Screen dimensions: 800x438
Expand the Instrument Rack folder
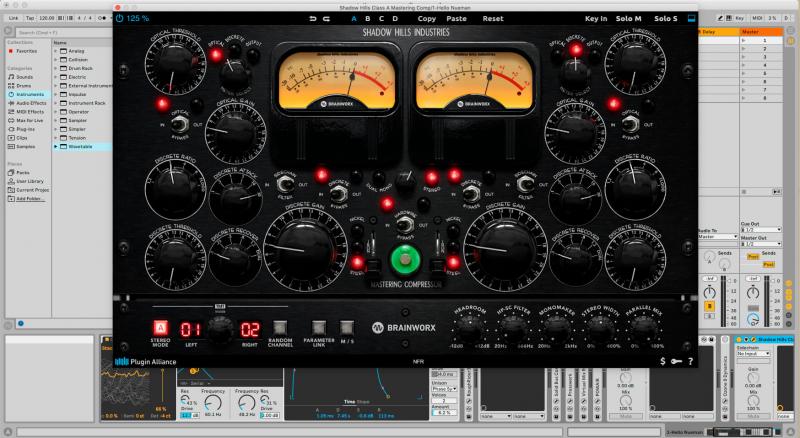[x=56, y=103]
